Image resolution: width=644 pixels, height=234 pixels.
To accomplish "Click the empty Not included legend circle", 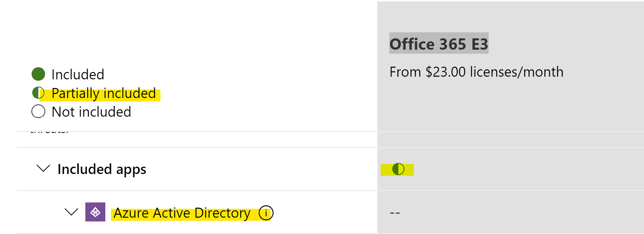I will coord(38,111).
